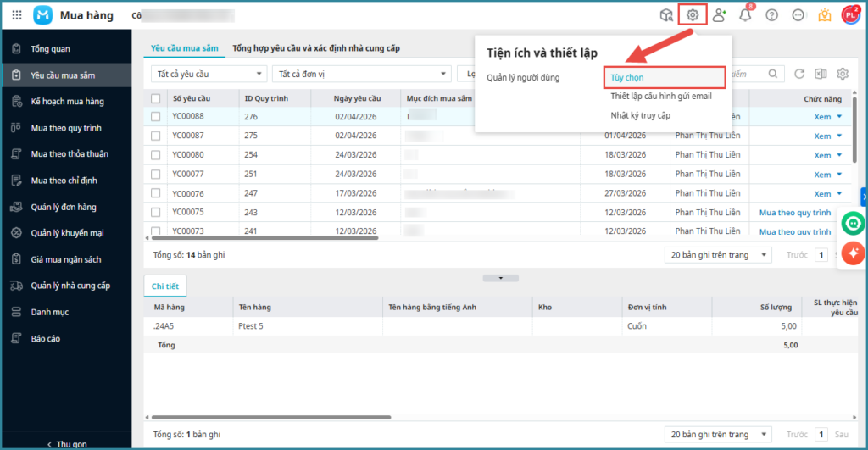Open table column settings gear
The image size is (868, 450).
tap(843, 74)
